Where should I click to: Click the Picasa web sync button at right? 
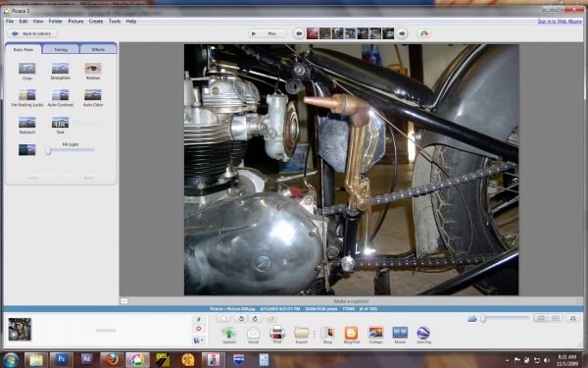click(572, 318)
